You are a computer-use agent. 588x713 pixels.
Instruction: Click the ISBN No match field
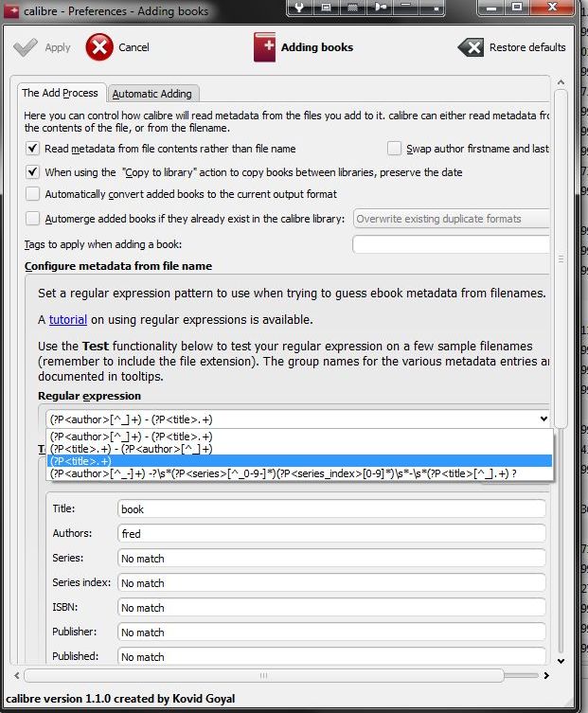[331, 607]
